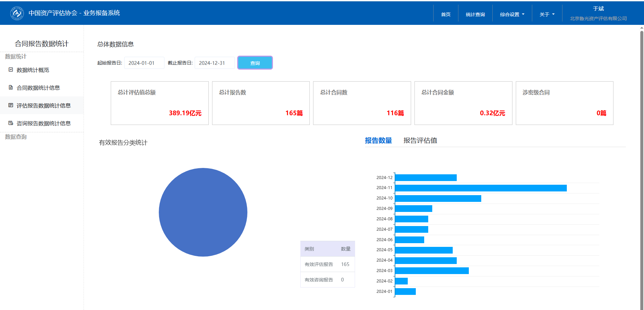This screenshot has width=644, height=310.
Task: Click the 数据统计概览 sidebar icon
Action: (11, 70)
